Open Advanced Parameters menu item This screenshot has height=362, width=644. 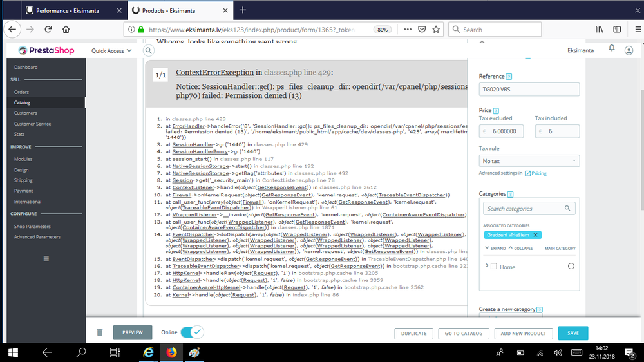click(37, 236)
